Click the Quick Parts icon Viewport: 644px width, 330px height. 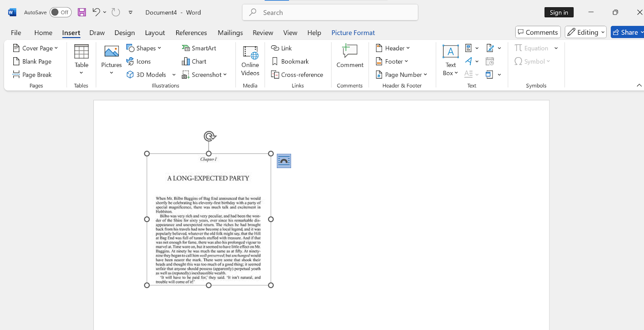pos(469,48)
